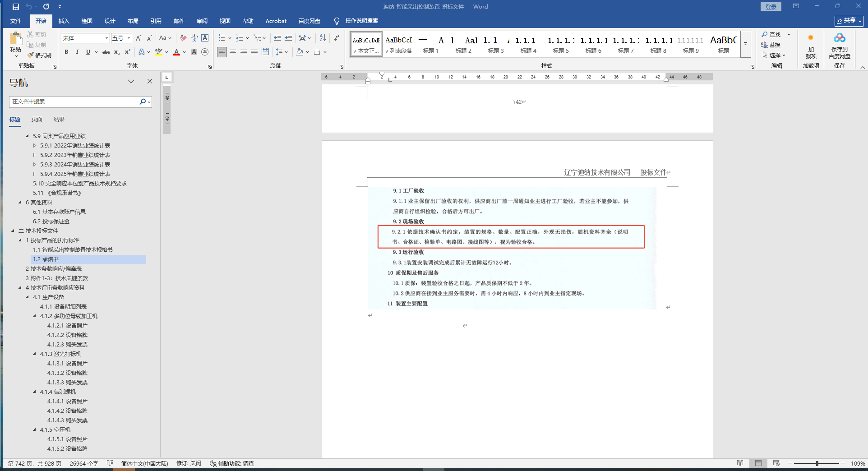Screen dimensions: 868x471
Task: Open the 布局 ribbon tab
Action: pyautogui.click(x=133, y=21)
